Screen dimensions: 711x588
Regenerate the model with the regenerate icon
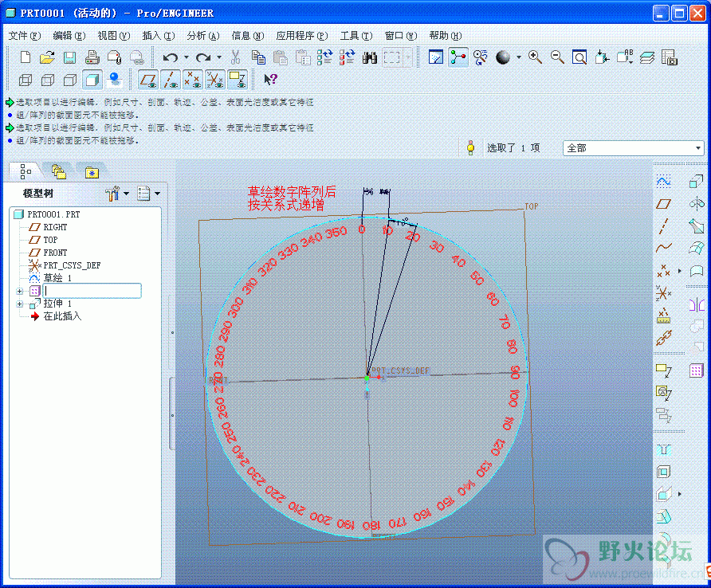point(324,57)
